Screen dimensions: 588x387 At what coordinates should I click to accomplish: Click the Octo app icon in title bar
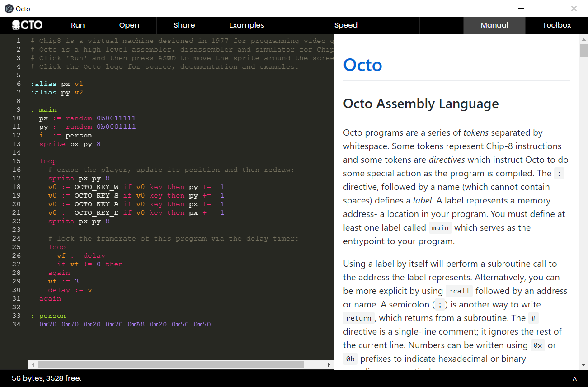(9, 9)
